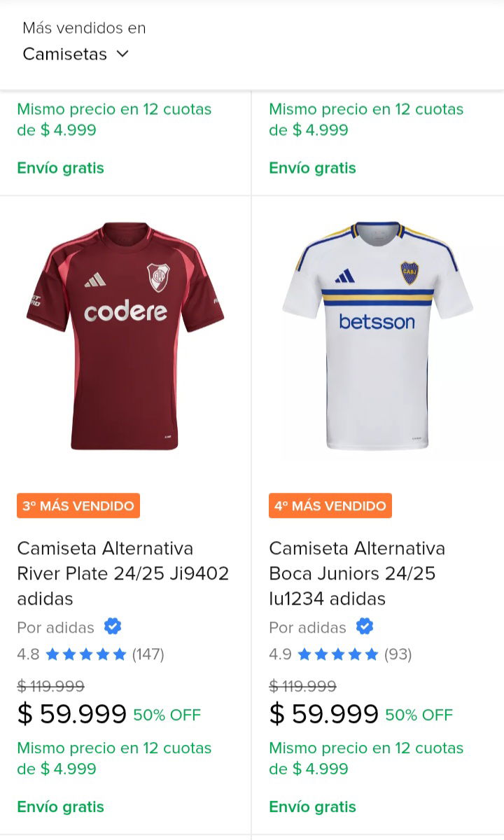
Task: Open Camiseta Alternativa Boca Juniors 24/25 title
Action: click(357, 573)
